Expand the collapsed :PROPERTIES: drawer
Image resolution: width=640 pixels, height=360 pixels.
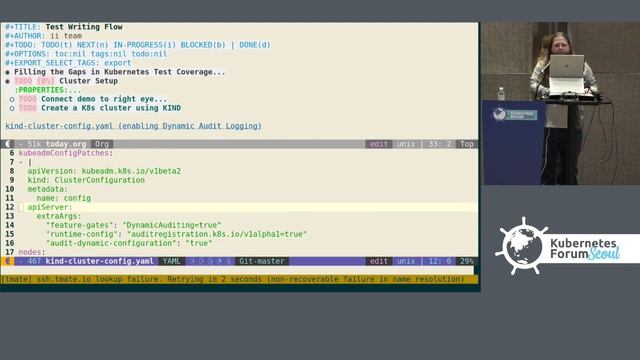click(x=47, y=90)
